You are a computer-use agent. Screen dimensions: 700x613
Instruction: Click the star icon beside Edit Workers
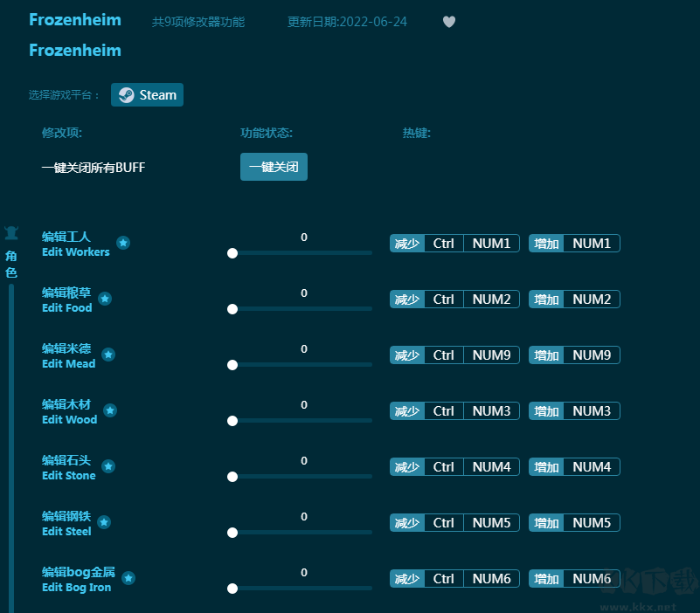tap(123, 243)
